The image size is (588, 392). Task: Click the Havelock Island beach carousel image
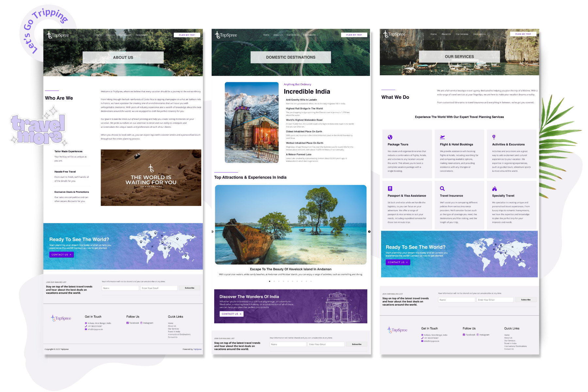(x=291, y=225)
